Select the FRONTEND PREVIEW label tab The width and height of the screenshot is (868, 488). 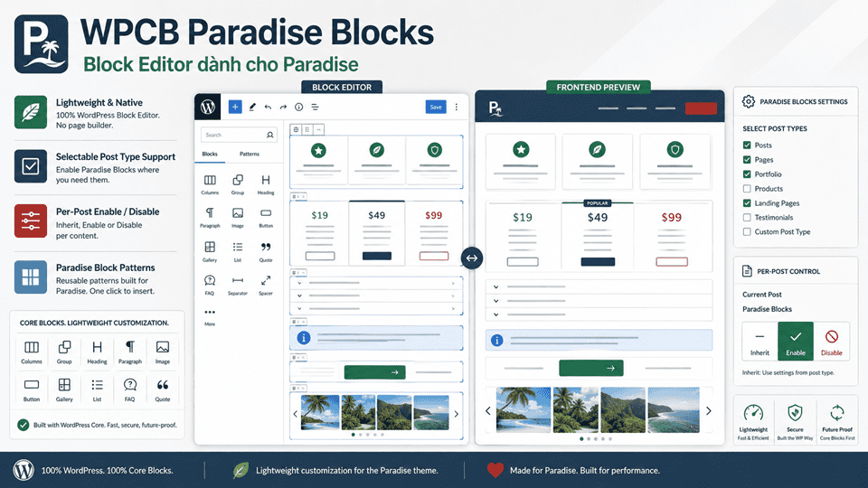599,87
